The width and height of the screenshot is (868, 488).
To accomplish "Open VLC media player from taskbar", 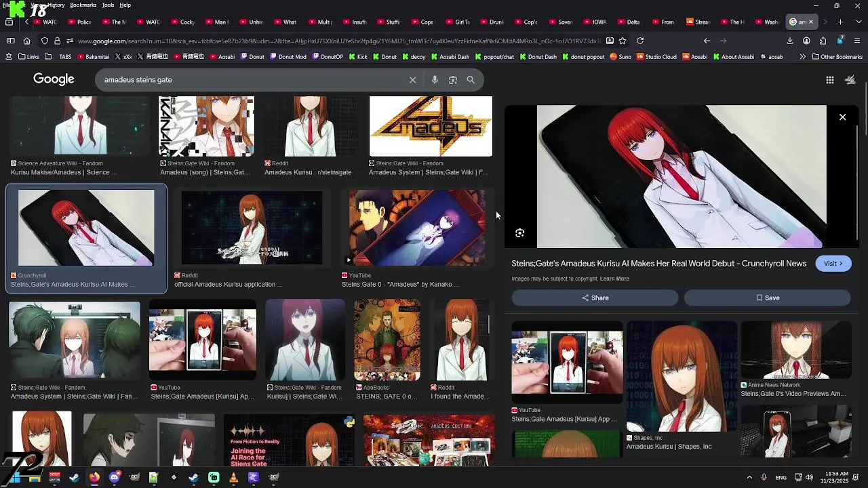I will 233,477.
